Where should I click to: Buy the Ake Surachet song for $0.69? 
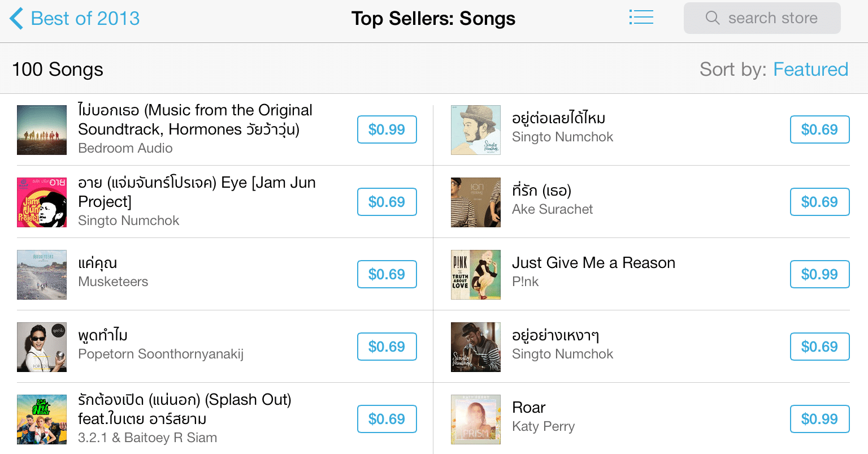[x=819, y=202]
